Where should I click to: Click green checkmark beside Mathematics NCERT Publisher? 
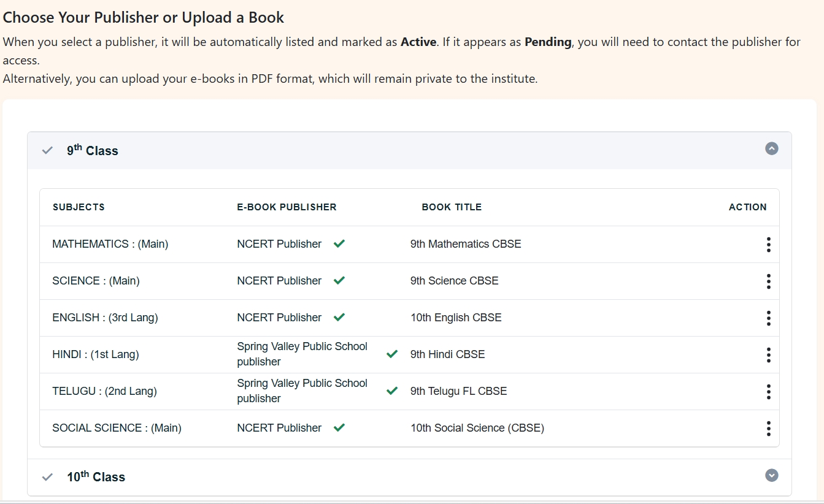coord(339,244)
